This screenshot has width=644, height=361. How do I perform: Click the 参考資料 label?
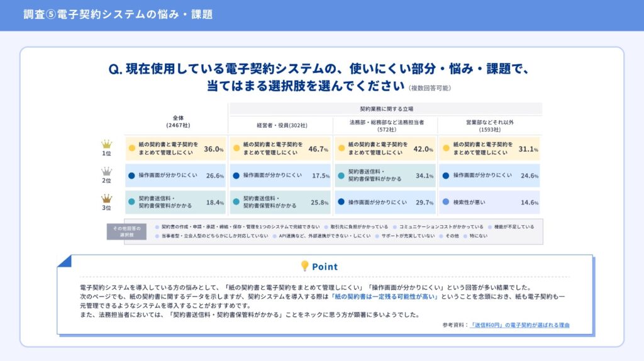coord(455,325)
